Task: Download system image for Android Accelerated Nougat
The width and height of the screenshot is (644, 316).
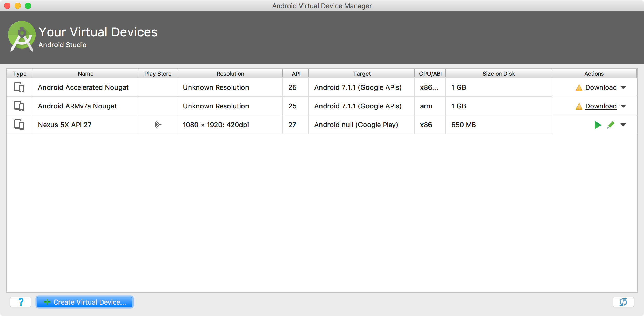Action: pos(601,88)
